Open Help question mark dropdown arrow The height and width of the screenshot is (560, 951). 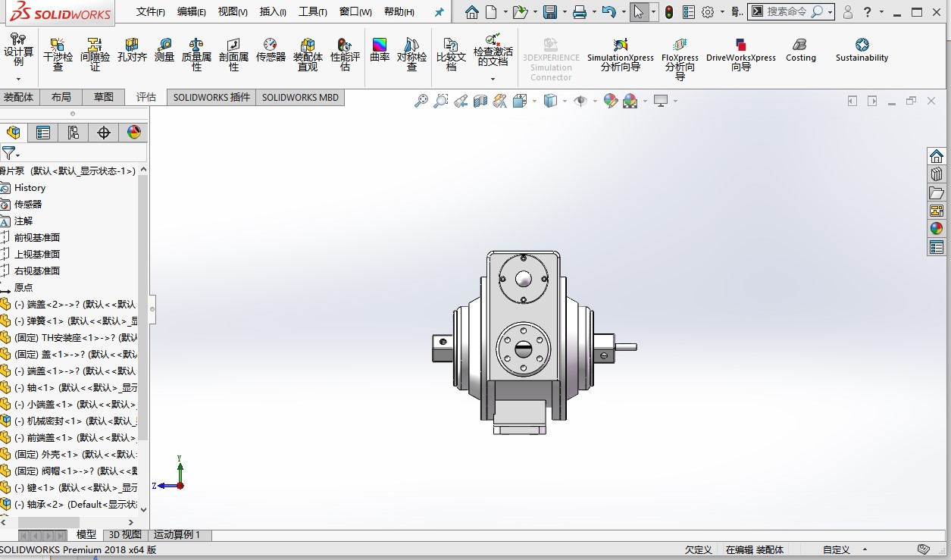pyautogui.click(x=883, y=12)
